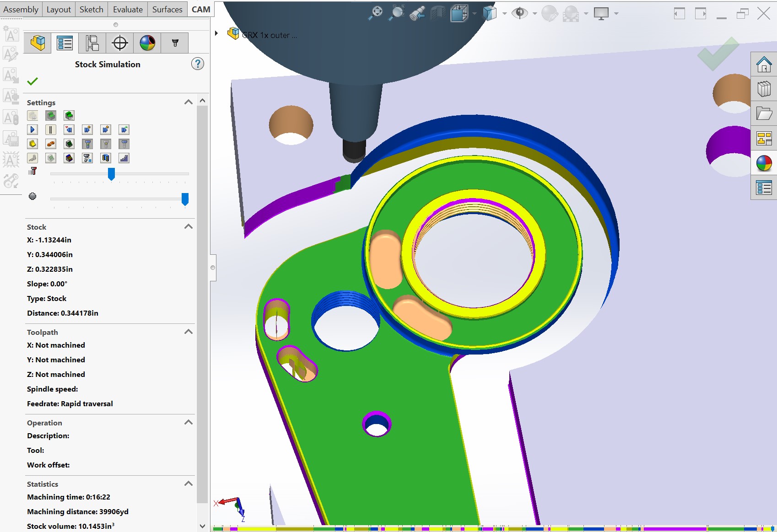Image resolution: width=777 pixels, height=532 pixels.
Task: Click the simulation speed slider
Action: (x=111, y=174)
